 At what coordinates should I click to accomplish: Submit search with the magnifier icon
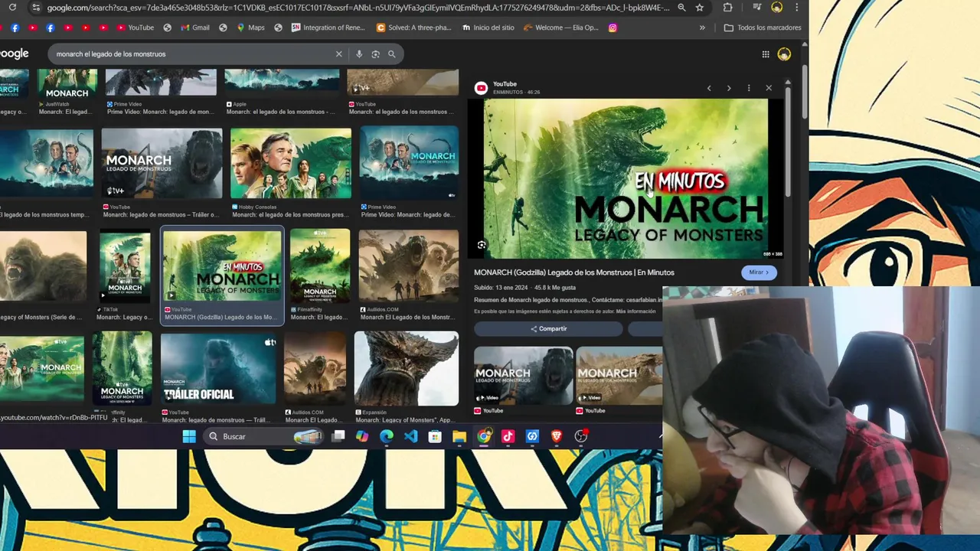click(391, 54)
